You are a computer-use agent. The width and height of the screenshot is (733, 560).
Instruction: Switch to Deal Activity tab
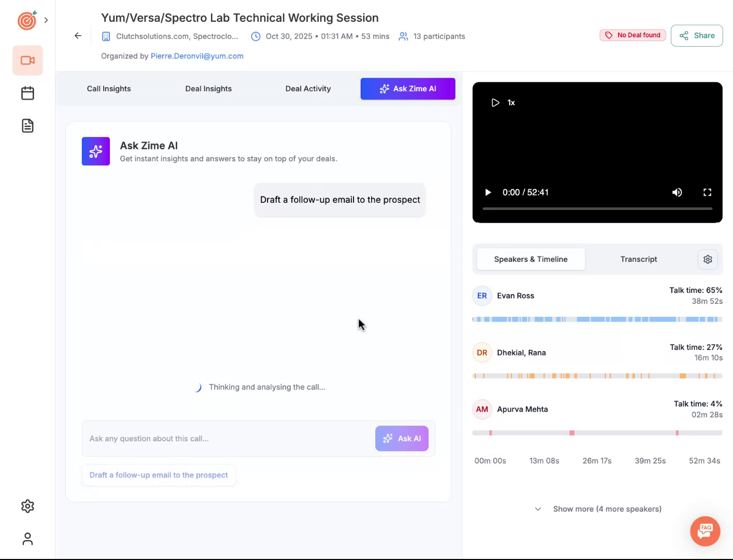pos(308,89)
